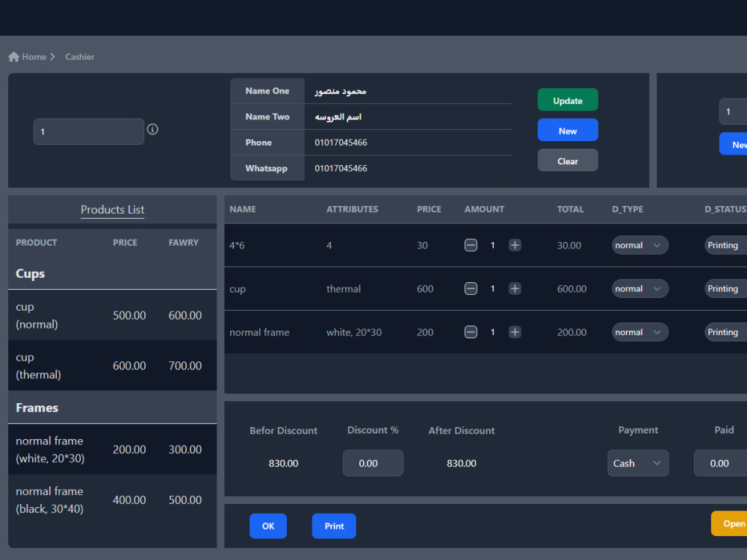Select cup (thermal) product row
Viewport: 747px width, 560px height.
pos(113,366)
